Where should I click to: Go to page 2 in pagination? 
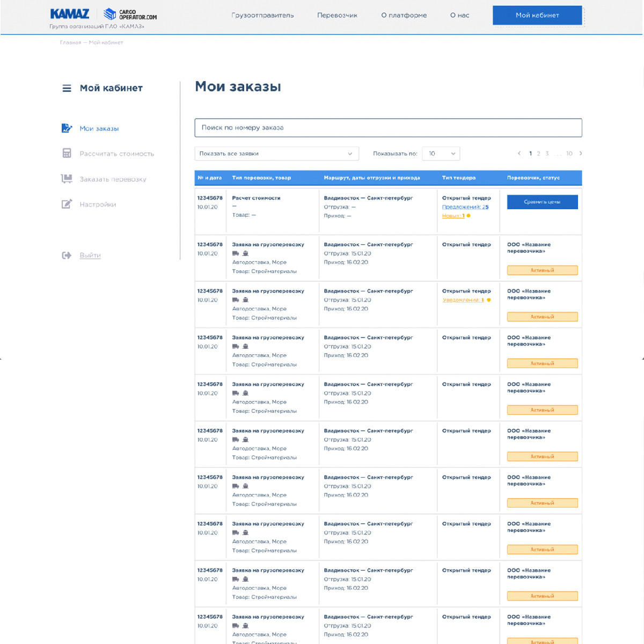(538, 153)
